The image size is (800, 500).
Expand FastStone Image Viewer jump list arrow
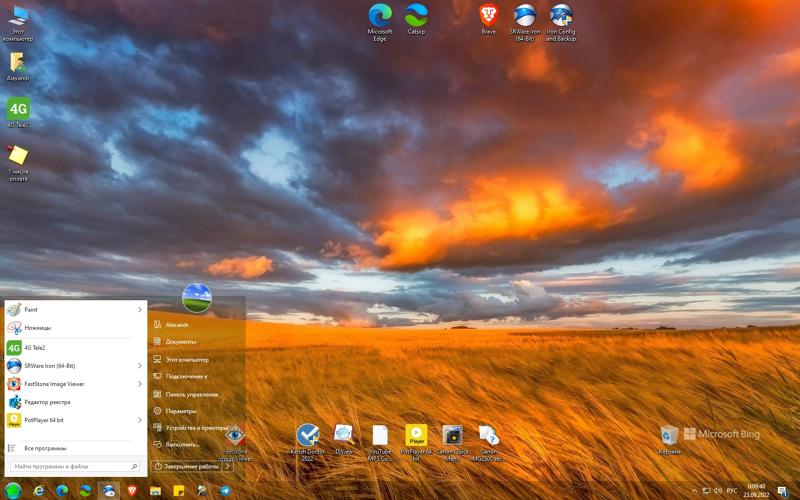140,384
